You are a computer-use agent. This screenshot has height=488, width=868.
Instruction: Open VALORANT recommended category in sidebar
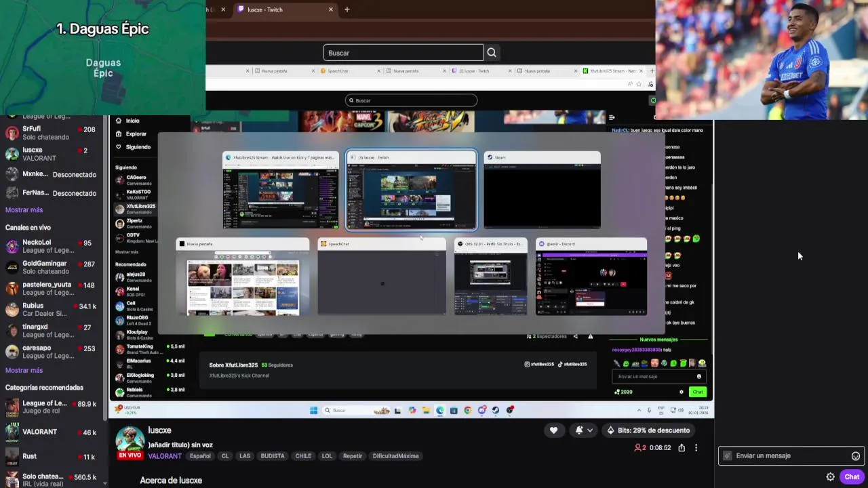point(51,432)
